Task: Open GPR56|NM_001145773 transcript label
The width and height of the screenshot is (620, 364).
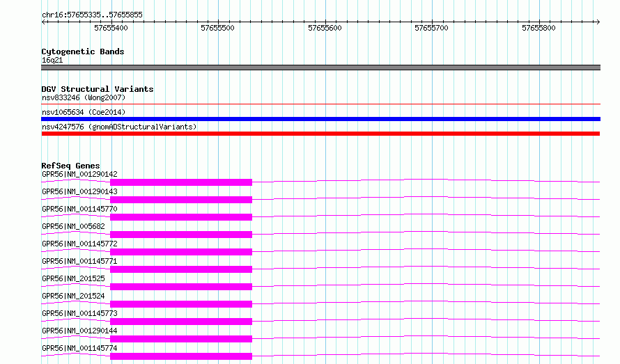Action: click(x=79, y=313)
